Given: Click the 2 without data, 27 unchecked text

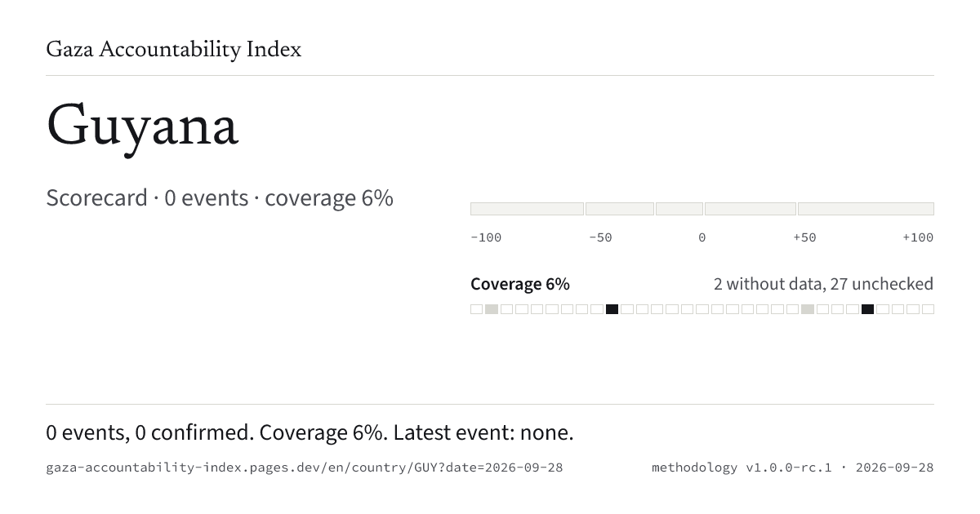Looking at the screenshot, I should [823, 284].
